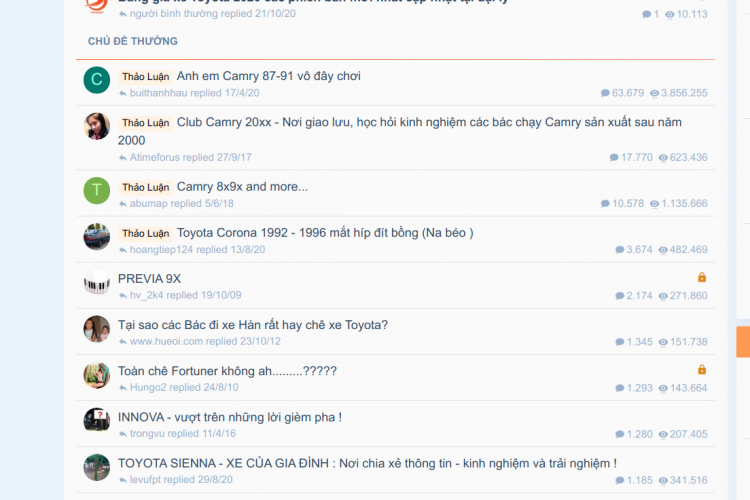Click reply arrow icon before hoangtiep124
Screen dimensions: 750x500
(123, 250)
